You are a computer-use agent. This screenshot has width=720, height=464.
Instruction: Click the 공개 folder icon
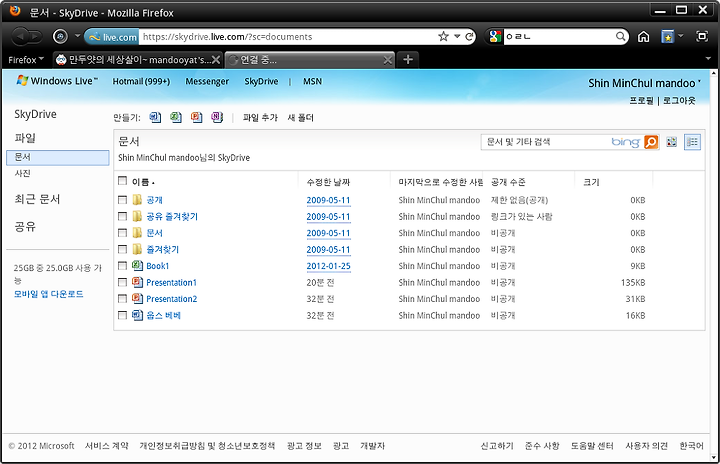[137, 199]
